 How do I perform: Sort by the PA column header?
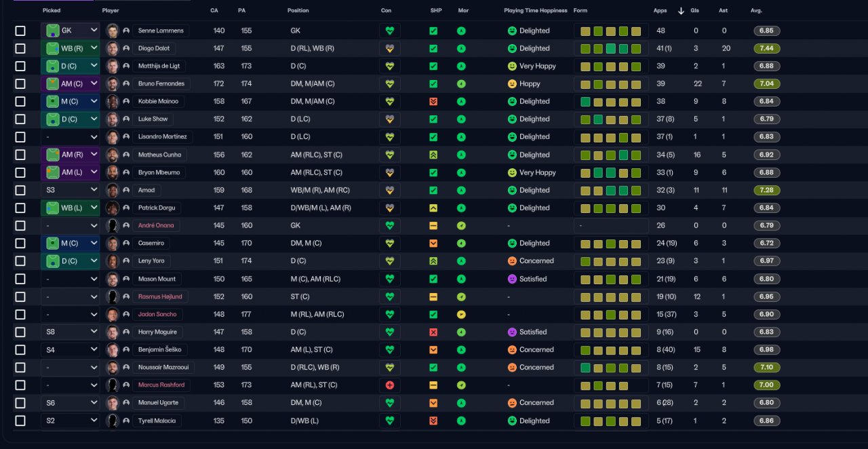(x=241, y=11)
